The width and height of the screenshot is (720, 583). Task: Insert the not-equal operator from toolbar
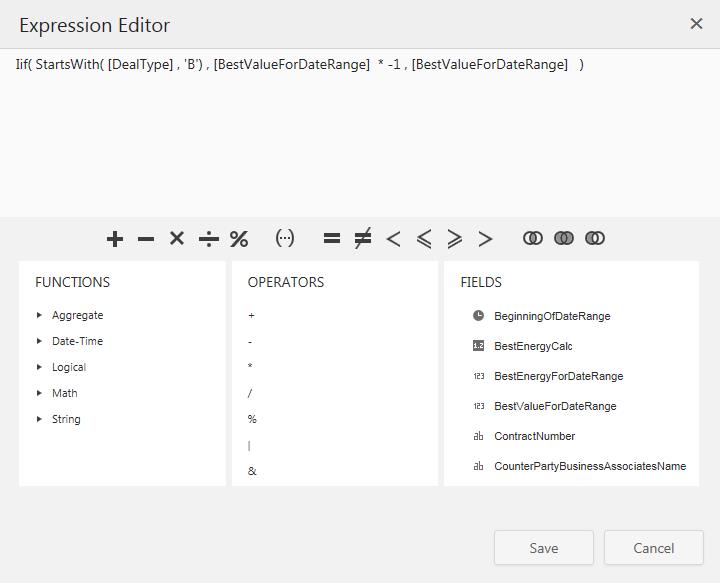pyautogui.click(x=363, y=238)
